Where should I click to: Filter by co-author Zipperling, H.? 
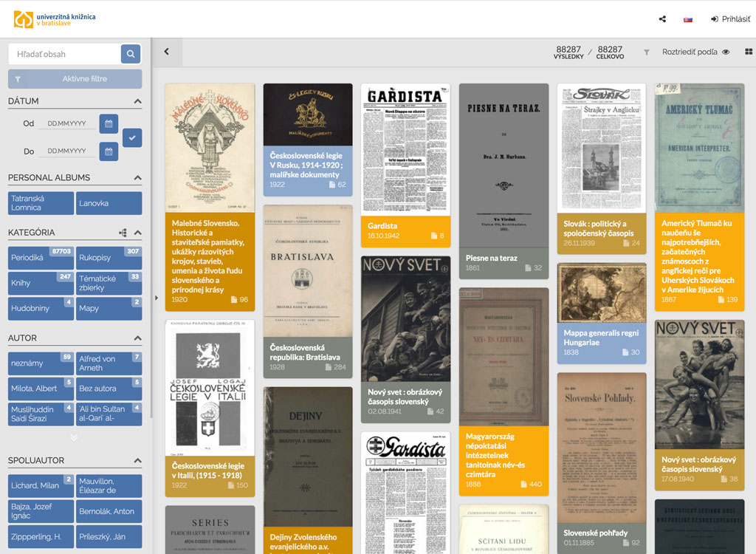coord(41,536)
